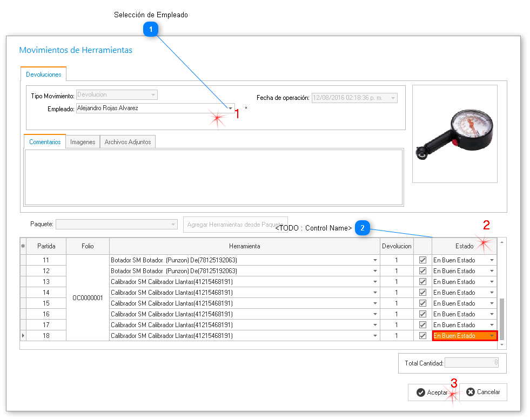This screenshot has height=420, width=530.
Task: Click the grid vertical scrollbar thumb
Action: 502,319
